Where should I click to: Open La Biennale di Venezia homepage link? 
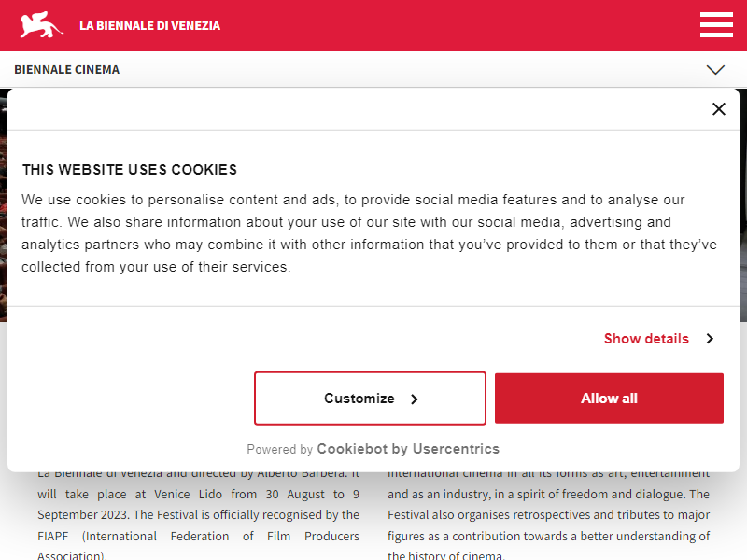pos(149,26)
